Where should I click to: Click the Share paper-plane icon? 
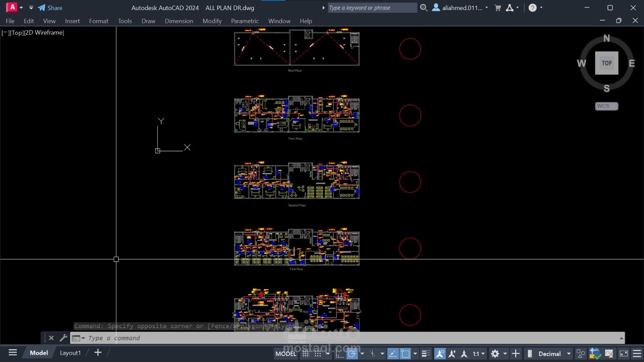tap(41, 8)
